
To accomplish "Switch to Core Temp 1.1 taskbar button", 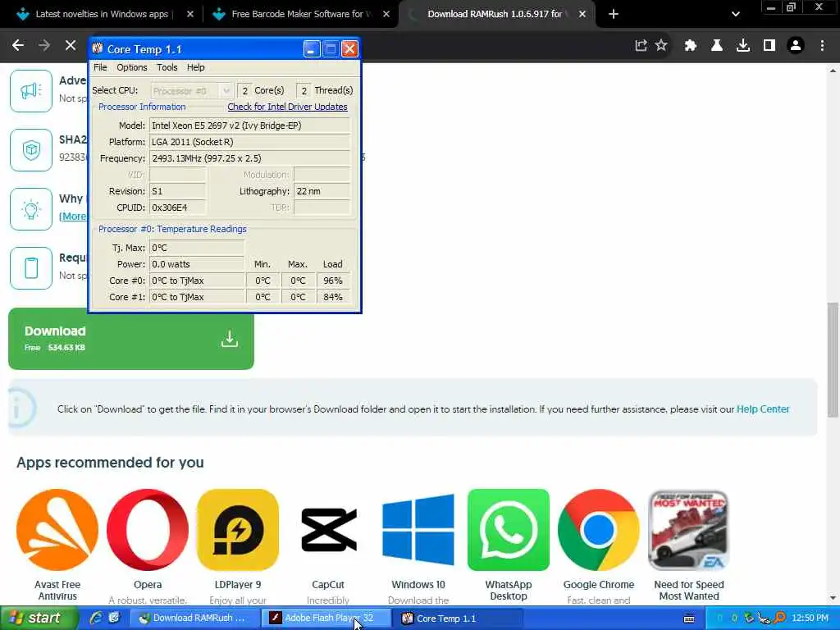I will (459, 619).
